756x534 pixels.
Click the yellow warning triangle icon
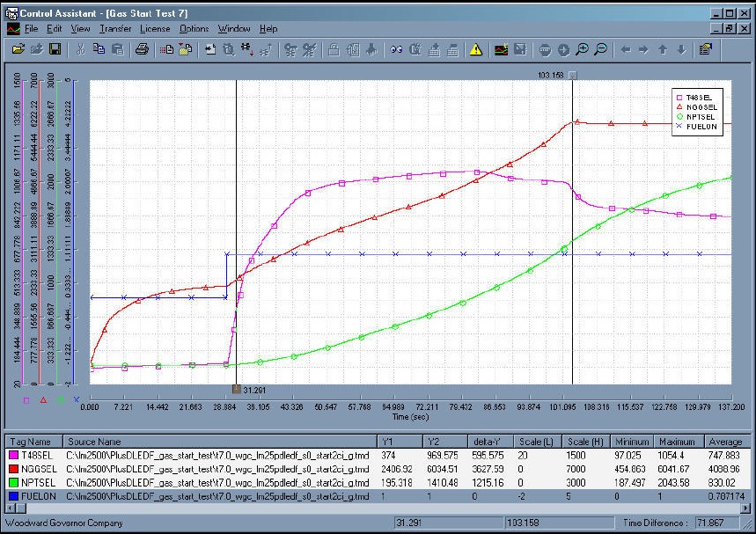click(476, 49)
